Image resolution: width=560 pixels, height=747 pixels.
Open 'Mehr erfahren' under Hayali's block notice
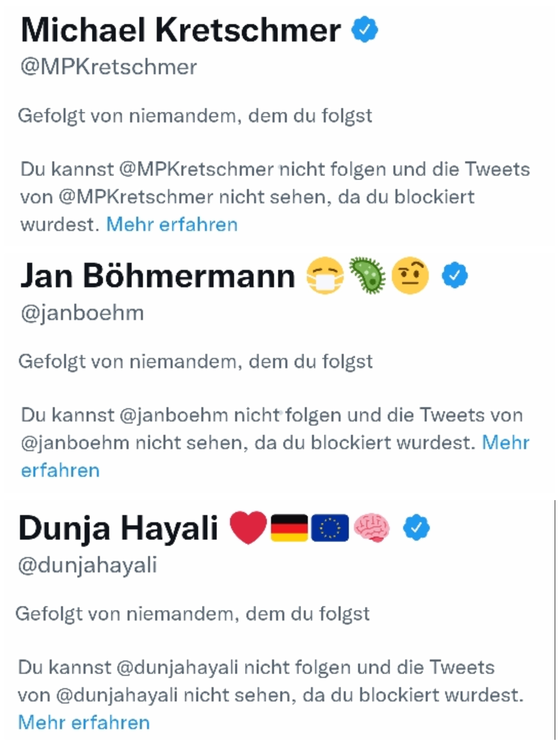(x=84, y=722)
